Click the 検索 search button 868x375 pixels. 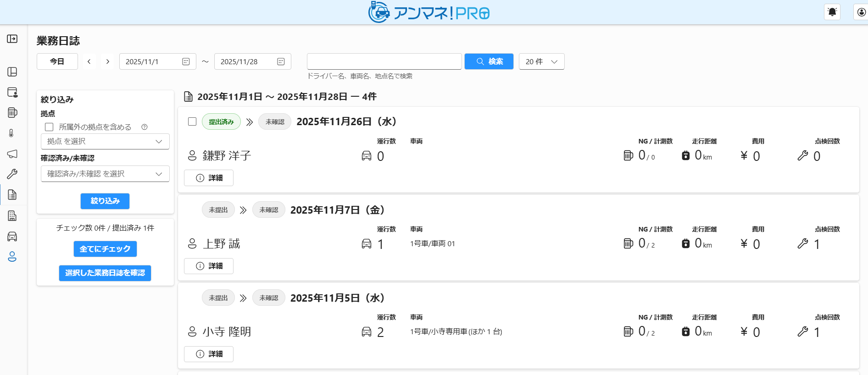[489, 61]
